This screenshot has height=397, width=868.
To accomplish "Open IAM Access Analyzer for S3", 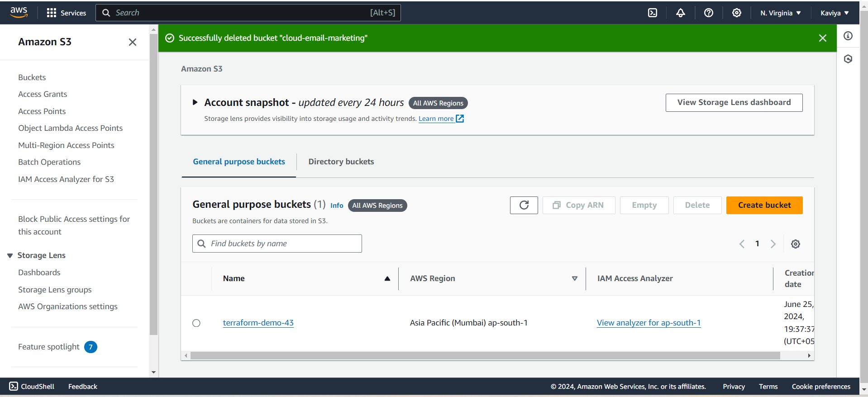I will tap(66, 179).
